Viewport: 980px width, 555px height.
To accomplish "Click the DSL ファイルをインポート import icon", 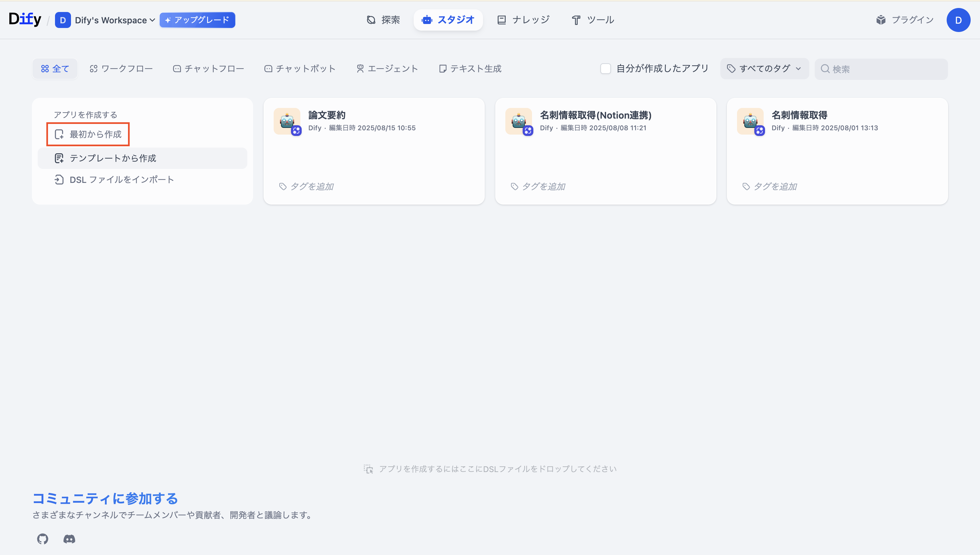I will point(59,179).
